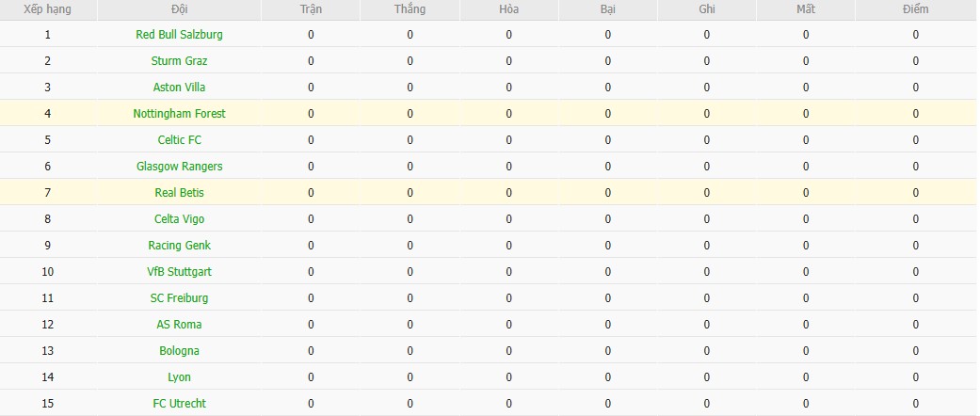The image size is (980, 416).
Task: Click the Đội column header
Action: point(179,9)
